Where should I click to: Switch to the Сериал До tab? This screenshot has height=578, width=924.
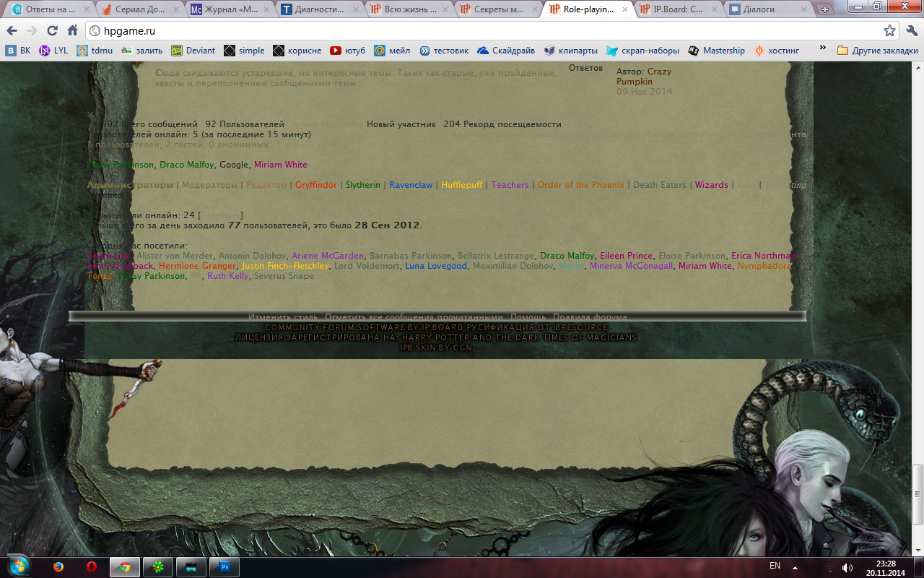139,9
